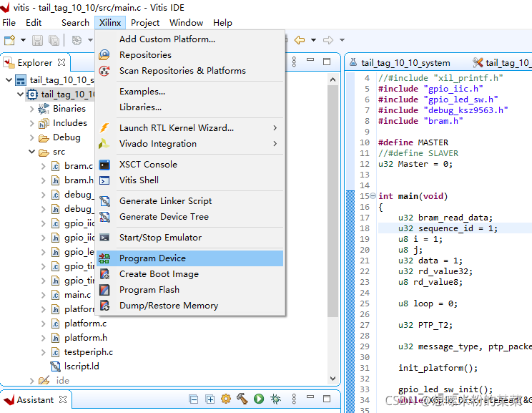This screenshot has height=413, width=532.
Task: Open the File menu
Action: tap(9, 23)
